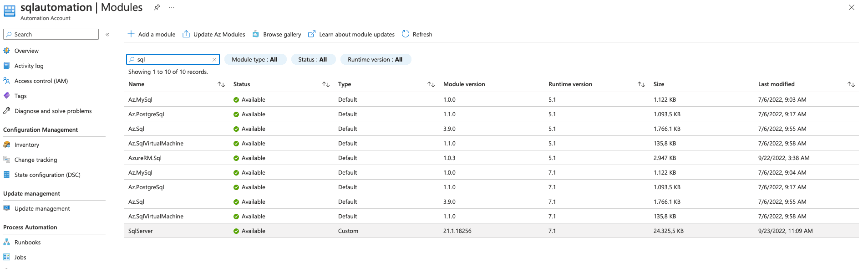Image resolution: width=868 pixels, height=269 pixels.
Task: Open State configuration (DSC)
Action: 47,175
